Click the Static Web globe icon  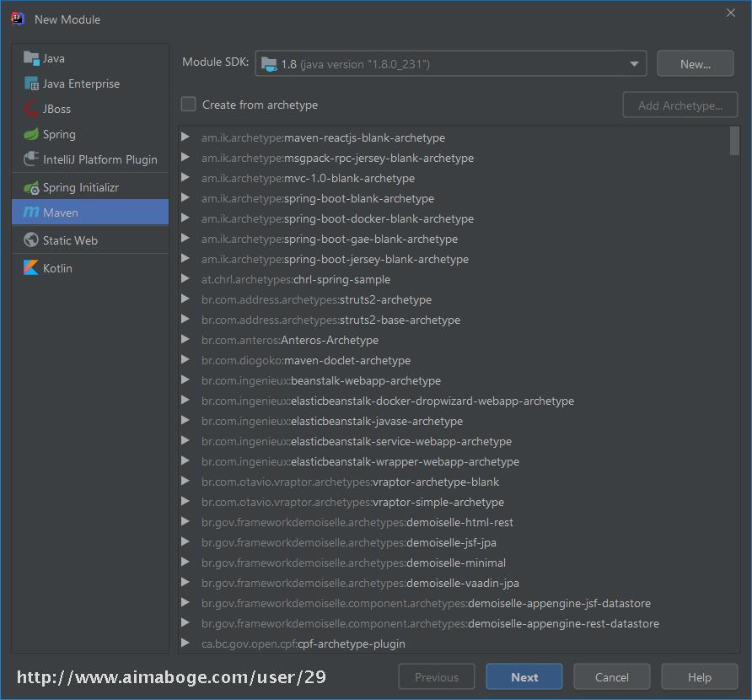pos(31,240)
